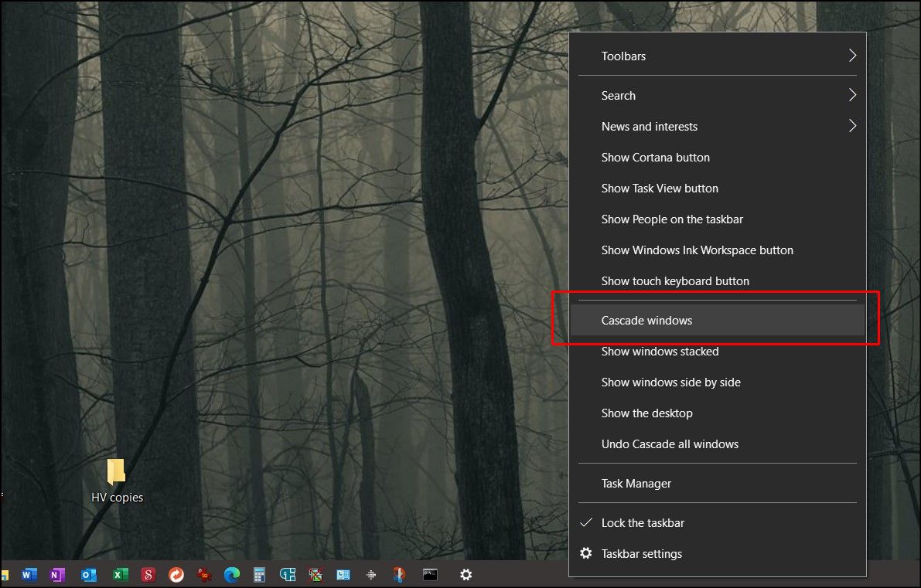Choose Show the desktop
Viewport: 921px width, 588px height.
(718, 413)
